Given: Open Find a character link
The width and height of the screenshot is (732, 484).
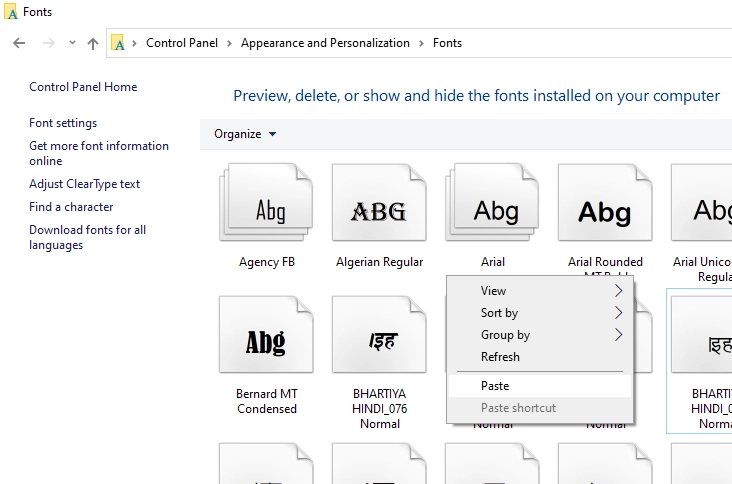Looking at the screenshot, I should pos(71,207).
